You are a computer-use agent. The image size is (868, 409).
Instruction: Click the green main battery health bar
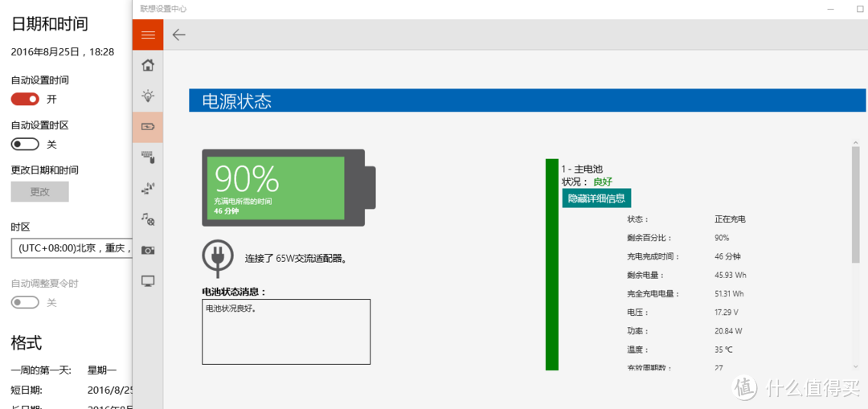552,264
